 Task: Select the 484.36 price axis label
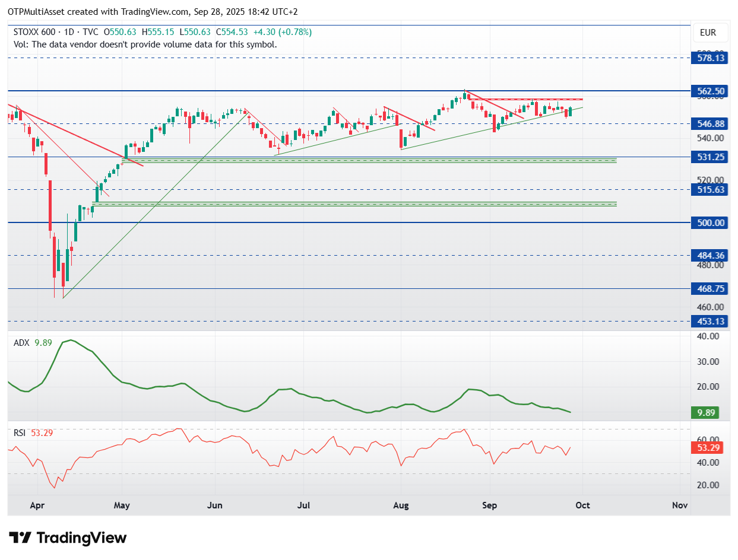tap(711, 256)
